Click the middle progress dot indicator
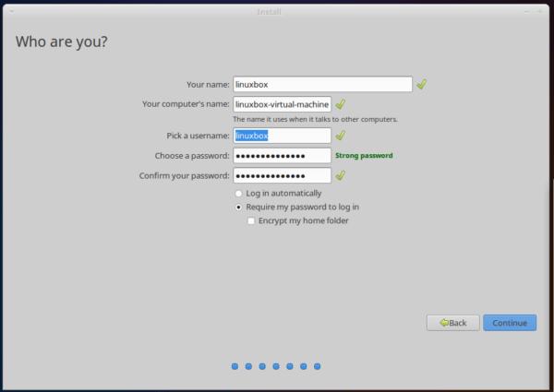This screenshot has width=554, height=392. click(276, 366)
